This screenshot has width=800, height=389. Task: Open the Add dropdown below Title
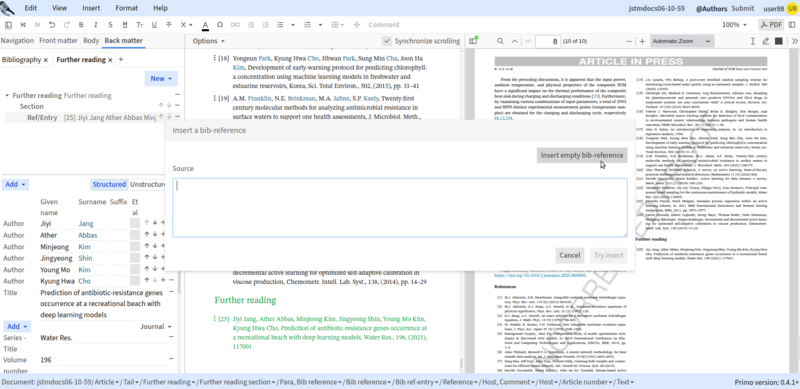coord(17,326)
